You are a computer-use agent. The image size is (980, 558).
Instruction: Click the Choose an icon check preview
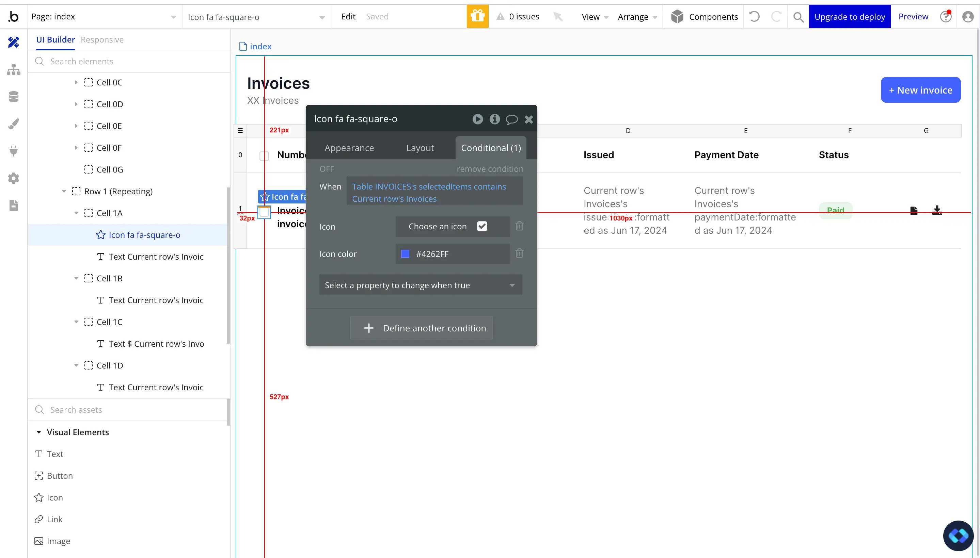pos(482,226)
